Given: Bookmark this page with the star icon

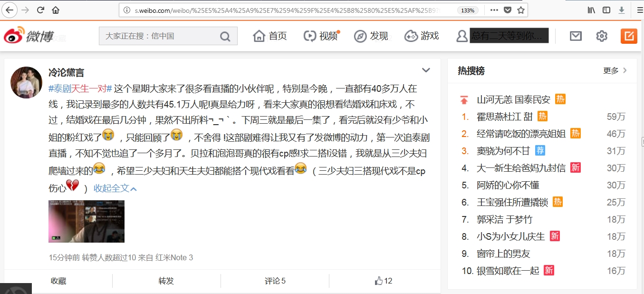Looking at the screenshot, I should pyautogui.click(x=521, y=10).
